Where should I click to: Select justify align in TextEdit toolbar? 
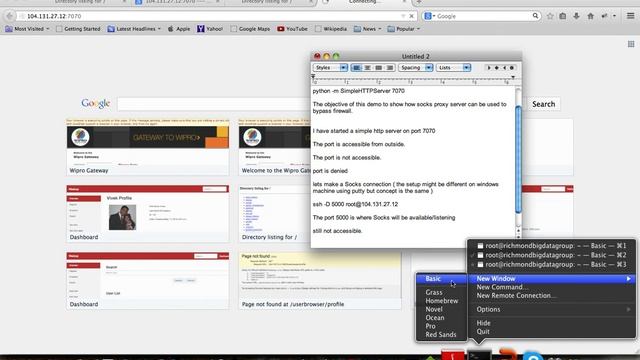378,68
